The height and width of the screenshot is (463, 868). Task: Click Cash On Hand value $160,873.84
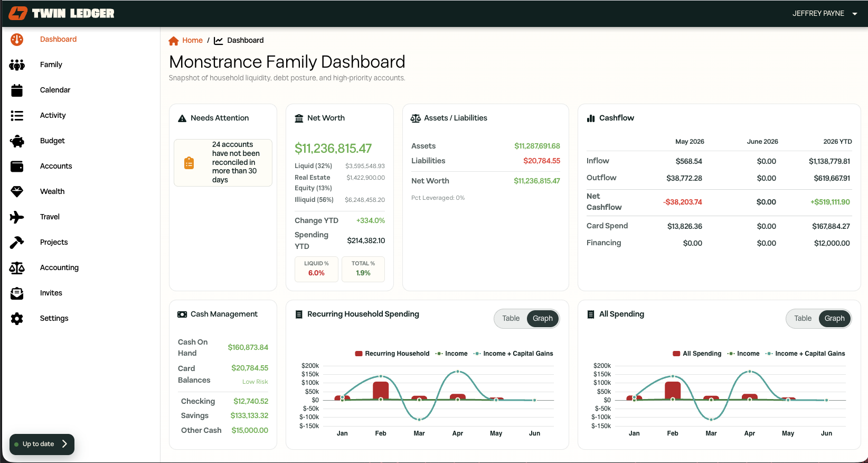[x=248, y=347]
